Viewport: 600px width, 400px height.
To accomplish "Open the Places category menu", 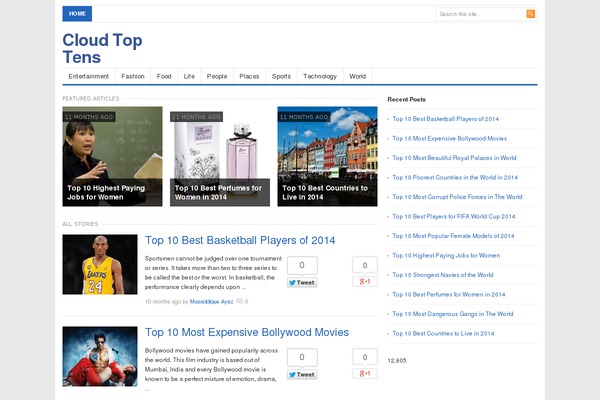I will (249, 76).
